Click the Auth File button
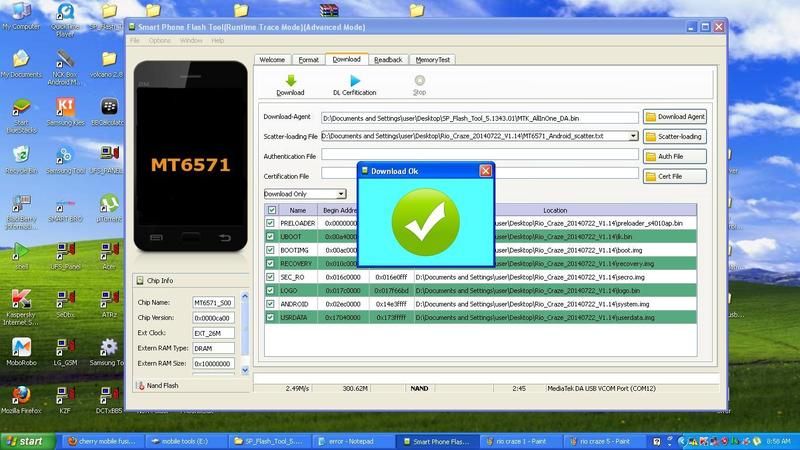Viewport: 800px width, 450px height. (x=674, y=157)
